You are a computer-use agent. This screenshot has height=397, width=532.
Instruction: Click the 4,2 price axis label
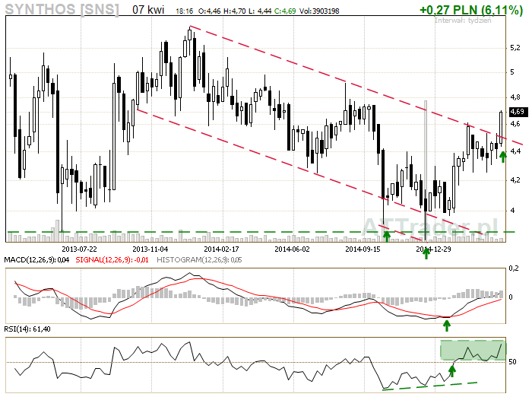coord(515,180)
